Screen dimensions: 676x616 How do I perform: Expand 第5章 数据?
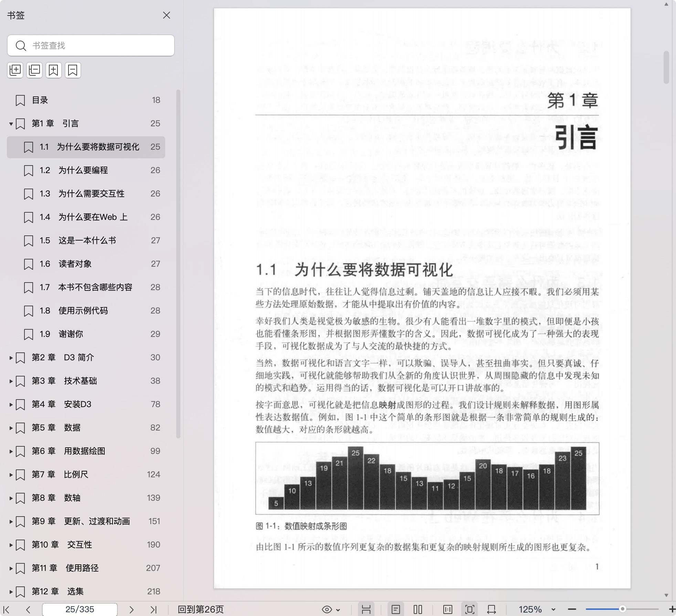(x=11, y=428)
